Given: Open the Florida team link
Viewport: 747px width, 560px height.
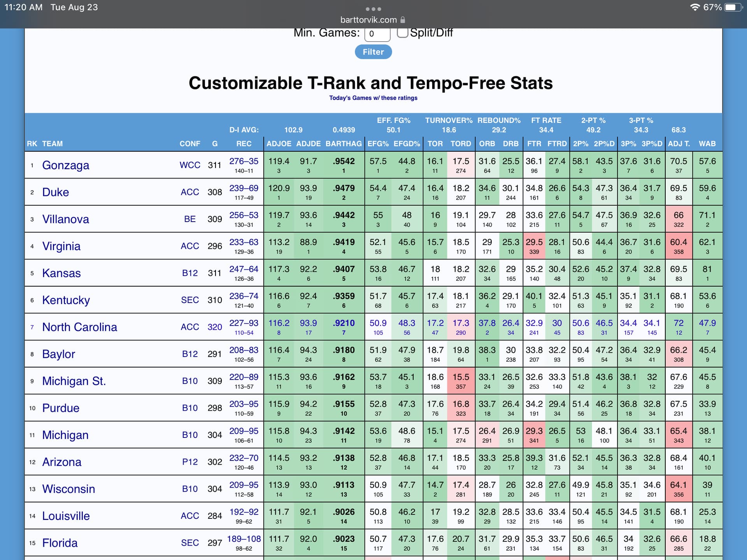Looking at the screenshot, I should pos(60,543).
